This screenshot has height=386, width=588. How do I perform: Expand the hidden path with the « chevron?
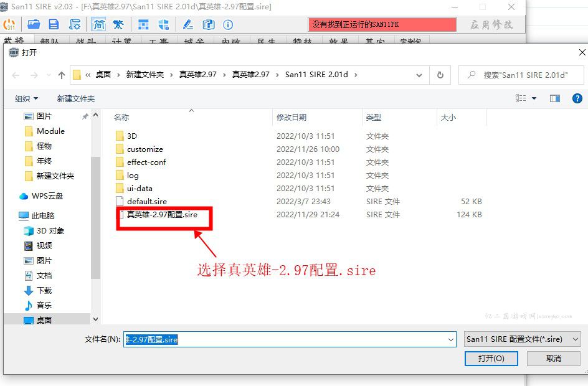pyautogui.click(x=88, y=75)
